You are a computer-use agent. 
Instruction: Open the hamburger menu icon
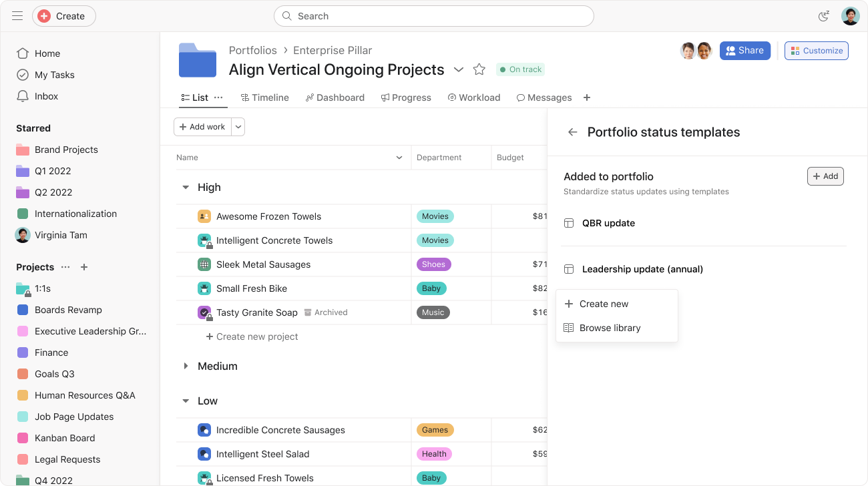tap(17, 16)
